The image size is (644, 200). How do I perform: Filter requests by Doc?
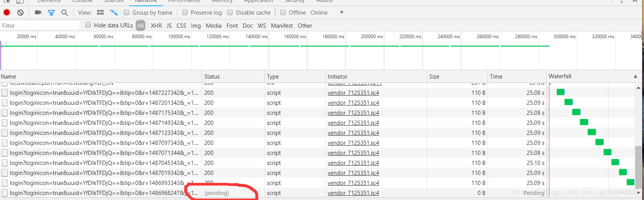pos(248,26)
